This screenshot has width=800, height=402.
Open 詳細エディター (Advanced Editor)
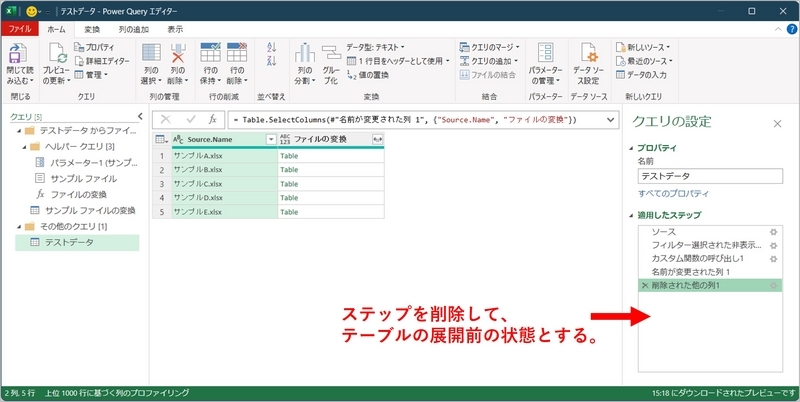[x=102, y=61]
